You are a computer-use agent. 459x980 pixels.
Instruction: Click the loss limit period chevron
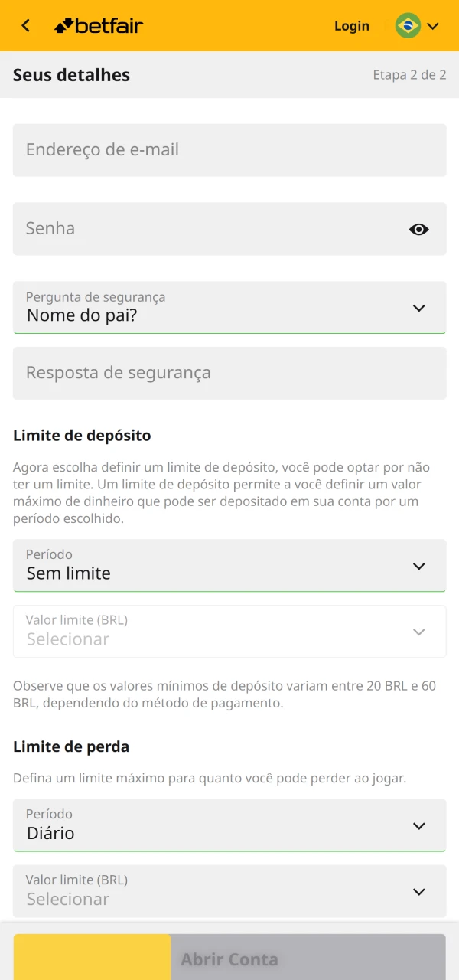419,825
